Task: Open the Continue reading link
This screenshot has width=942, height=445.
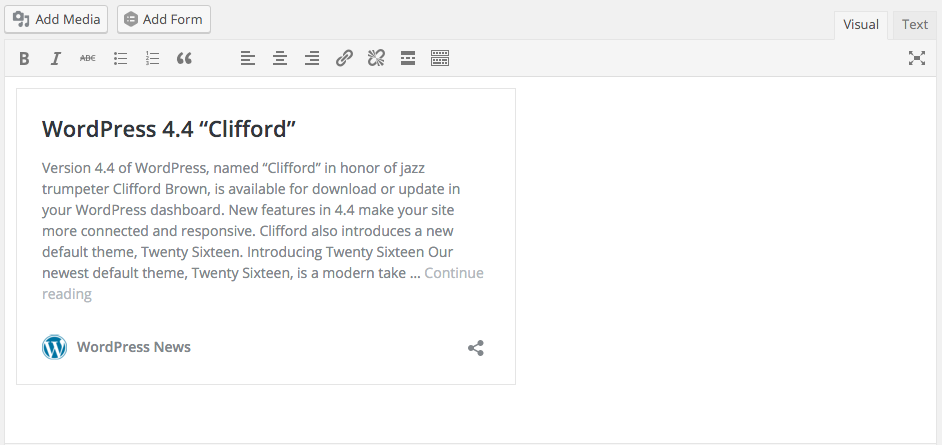Action: (454, 273)
